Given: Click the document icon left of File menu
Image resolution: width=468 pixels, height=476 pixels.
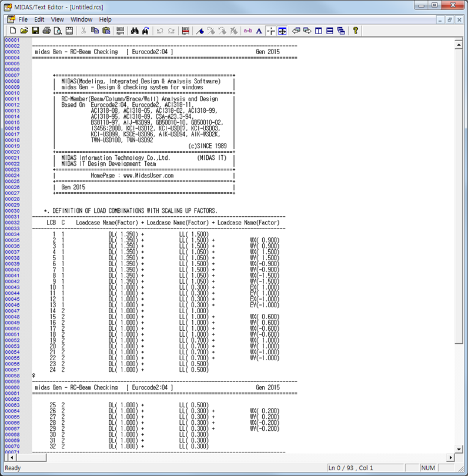Looking at the screenshot, I should pyautogui.click(x=11, y=19).
